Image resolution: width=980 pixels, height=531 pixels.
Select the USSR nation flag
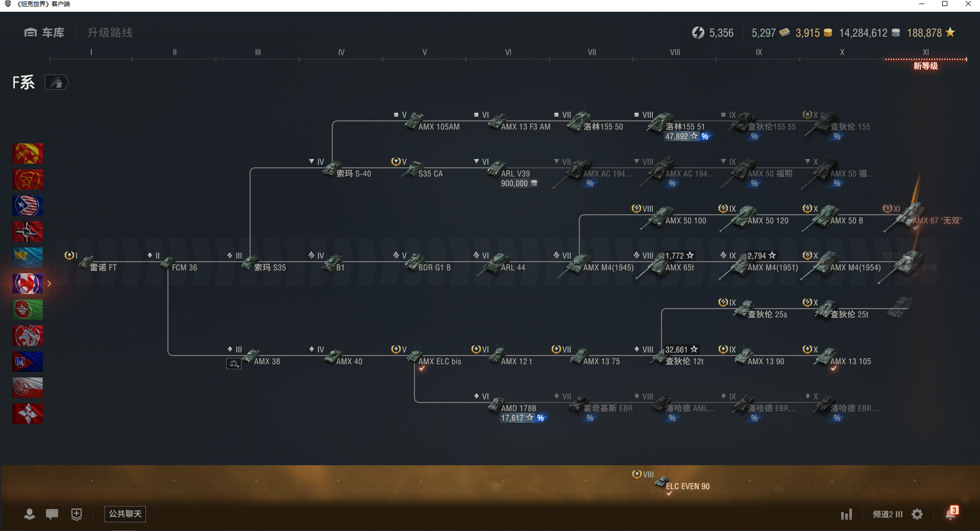coord(28,180)
